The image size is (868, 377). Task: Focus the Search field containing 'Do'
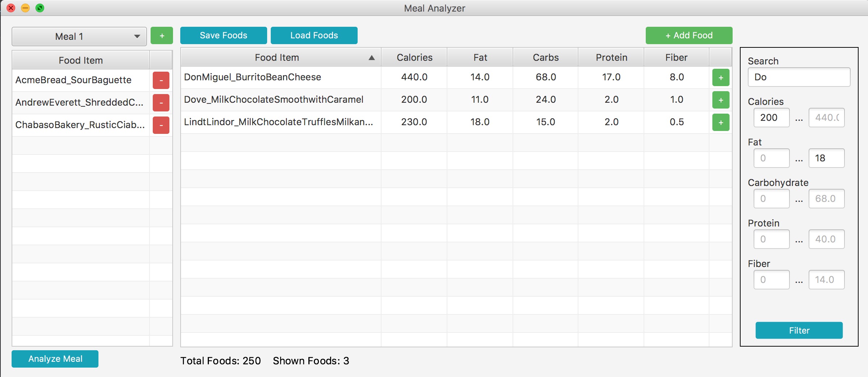click(x=799, y=77)
